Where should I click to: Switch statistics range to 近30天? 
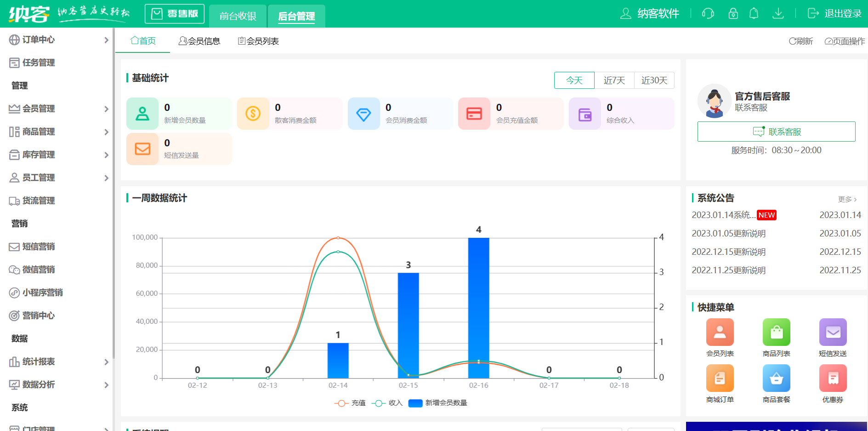click(654, 80)
